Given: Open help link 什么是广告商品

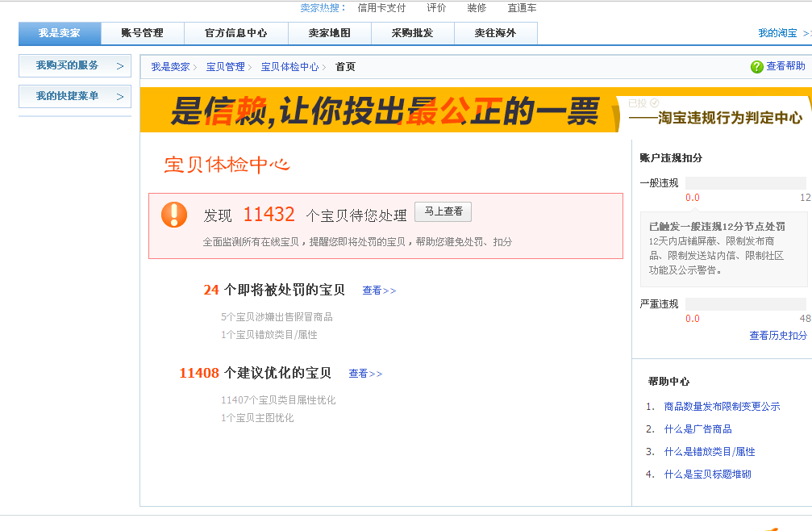Looking at the screenshot, I should click(x=697, y=429).
